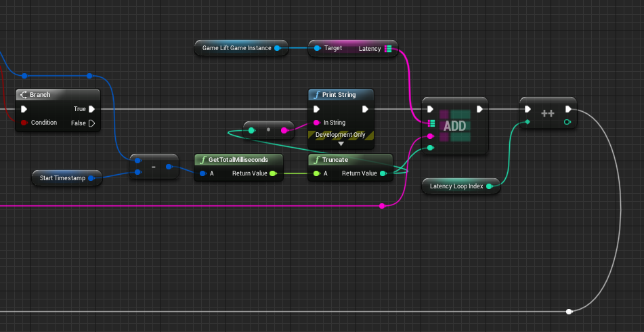Click Print String's output execution pin

365,109
